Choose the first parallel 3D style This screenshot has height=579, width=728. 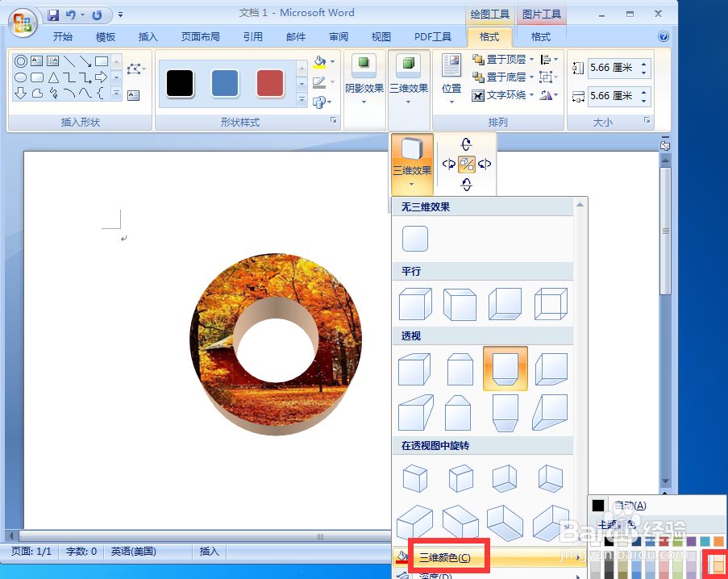[415, 304]
